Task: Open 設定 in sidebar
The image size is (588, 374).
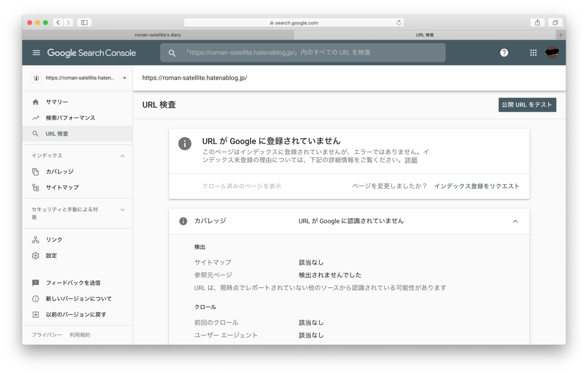Action: [77, 255]
